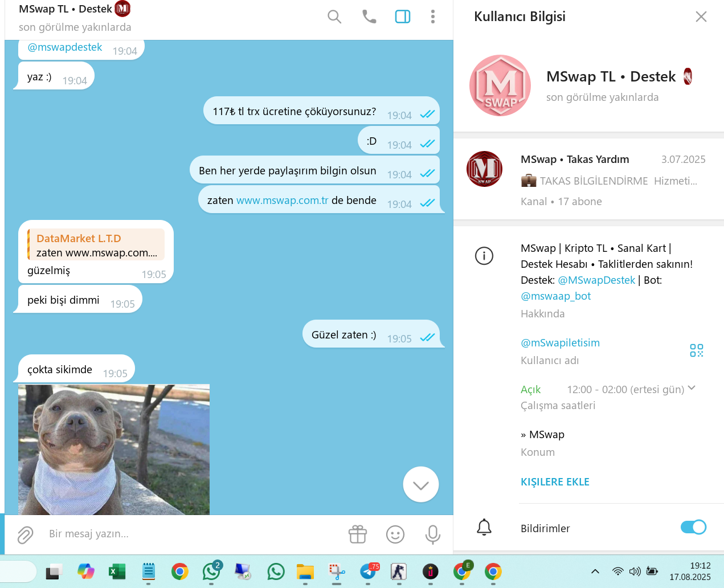724x588 pixels.
Task: Start a voice call with MSwap Destek
Action: (x=369, y=17)
